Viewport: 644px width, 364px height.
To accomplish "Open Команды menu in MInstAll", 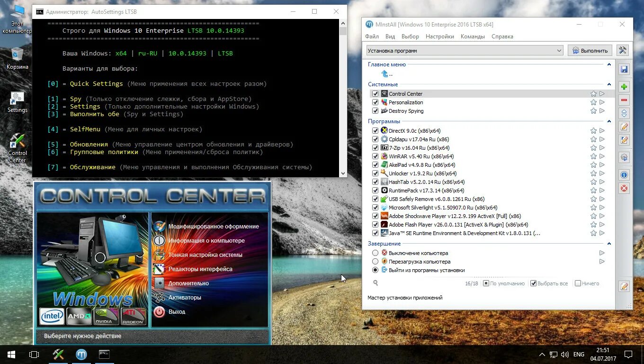I will point(473,36).
